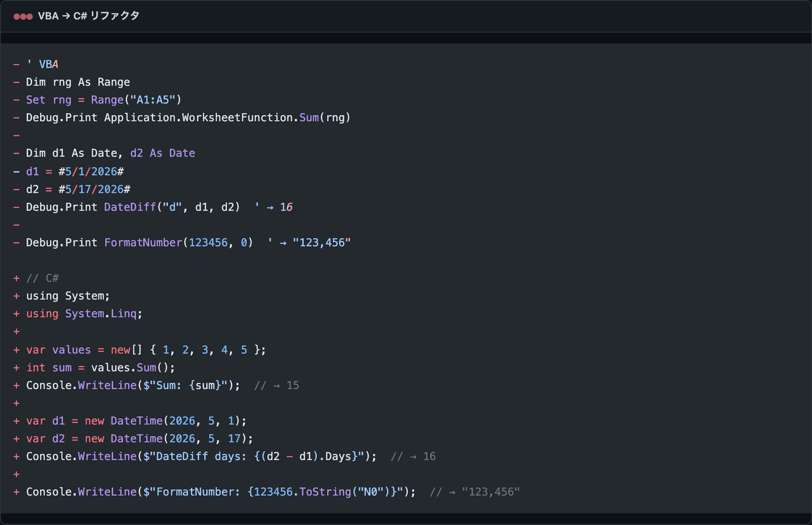This screenshot has height=525, width=812.
Task: Click the FormatNumber function name in VBA
Action: pyautogui.click(x=143, y=242)
